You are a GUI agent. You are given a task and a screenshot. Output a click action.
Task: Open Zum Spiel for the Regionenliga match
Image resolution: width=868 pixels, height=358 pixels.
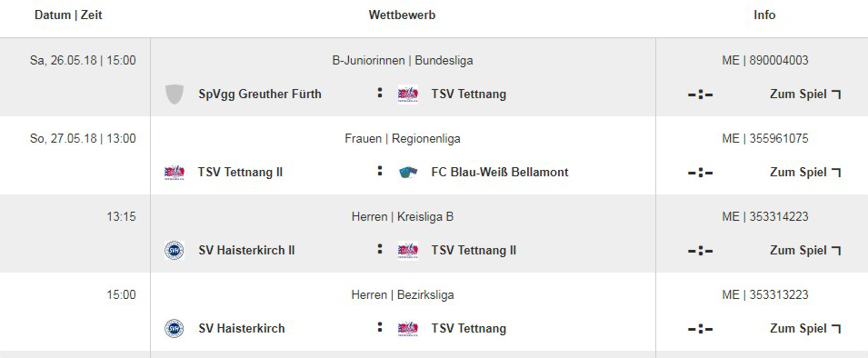coord(805,172)
